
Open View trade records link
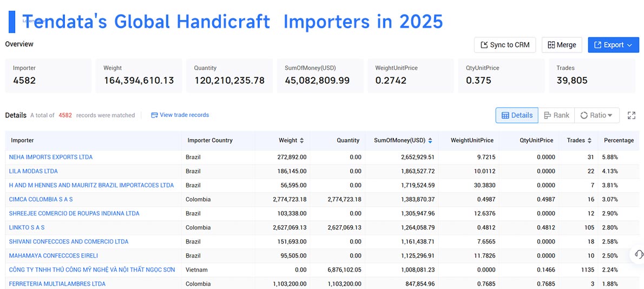[x=180, y=115]
